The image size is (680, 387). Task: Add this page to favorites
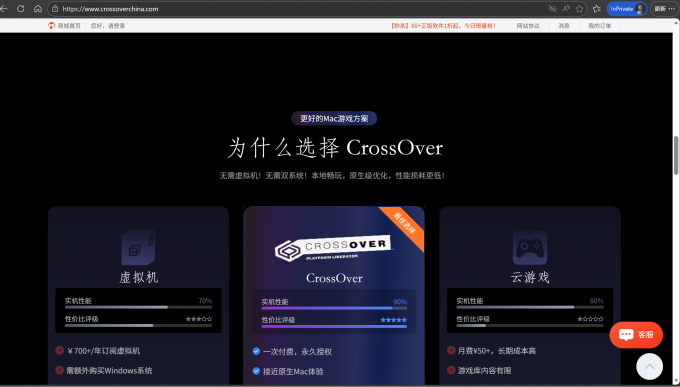[579, 9]
